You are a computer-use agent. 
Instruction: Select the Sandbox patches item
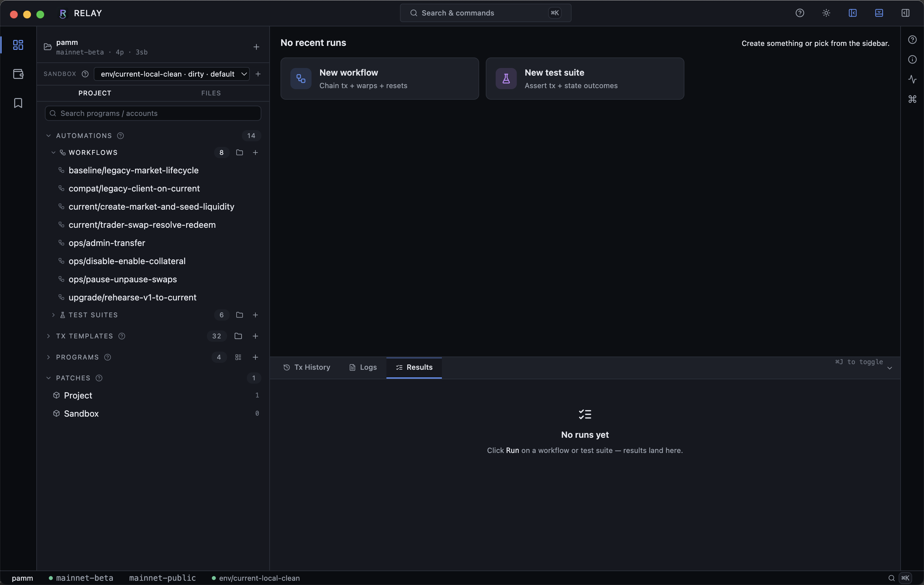153,413
